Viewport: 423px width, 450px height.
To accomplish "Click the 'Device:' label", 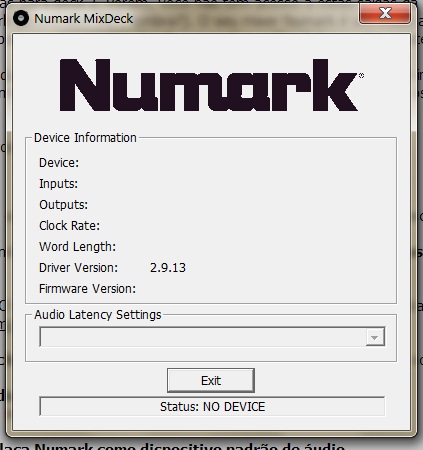I will pyautogui.click(x=59, y=163).
